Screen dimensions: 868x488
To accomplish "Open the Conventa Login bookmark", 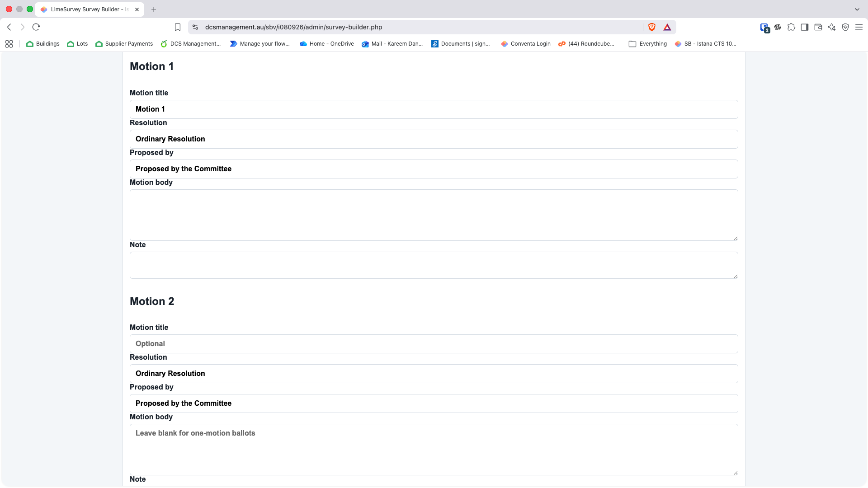I will click(526, 44).
